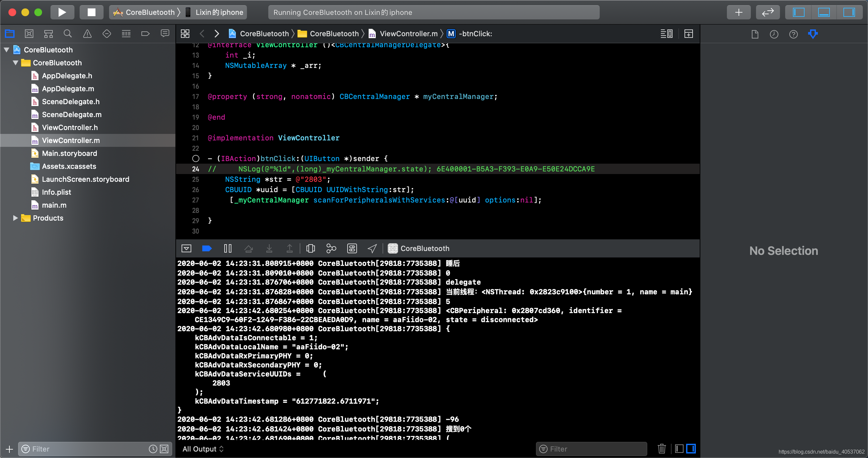
Task: Hide the left Navigator panel
Action: click(x=799, y=13)
